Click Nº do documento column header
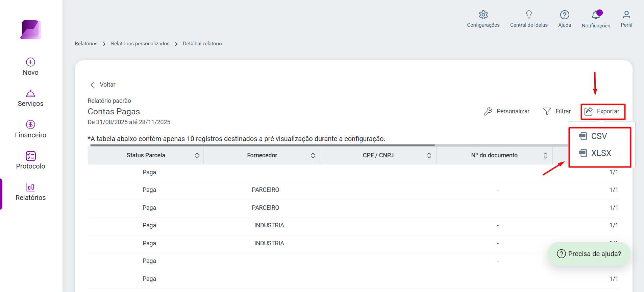Viewport: 644px width, 292px height. click(x=494, y=155)
